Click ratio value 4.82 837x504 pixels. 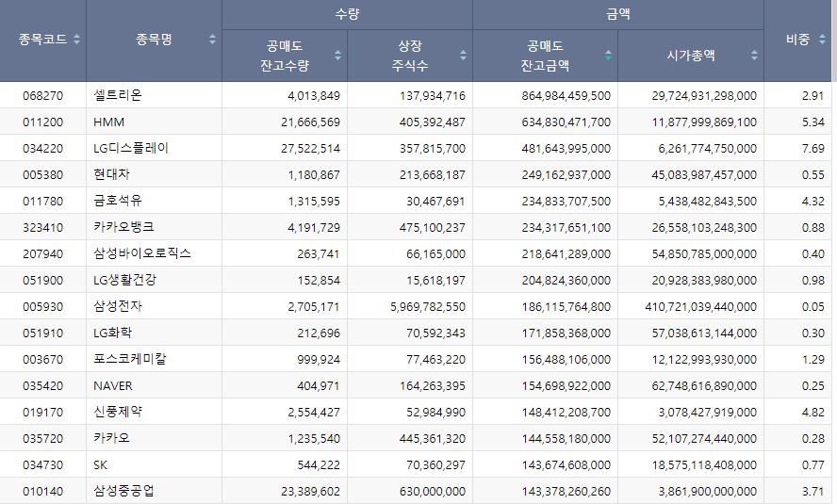click(x=813, y=413)
